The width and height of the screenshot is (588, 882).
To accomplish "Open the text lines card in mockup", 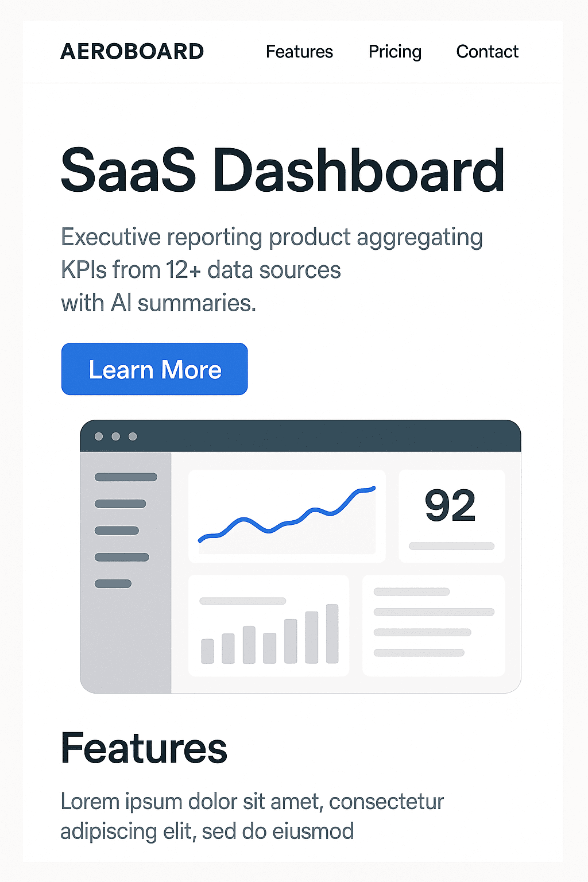I will pyautogui.click(x=434, y=625).
